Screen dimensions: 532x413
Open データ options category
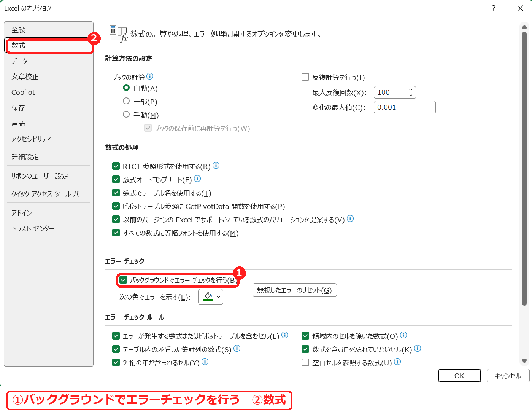pos(49,61)
